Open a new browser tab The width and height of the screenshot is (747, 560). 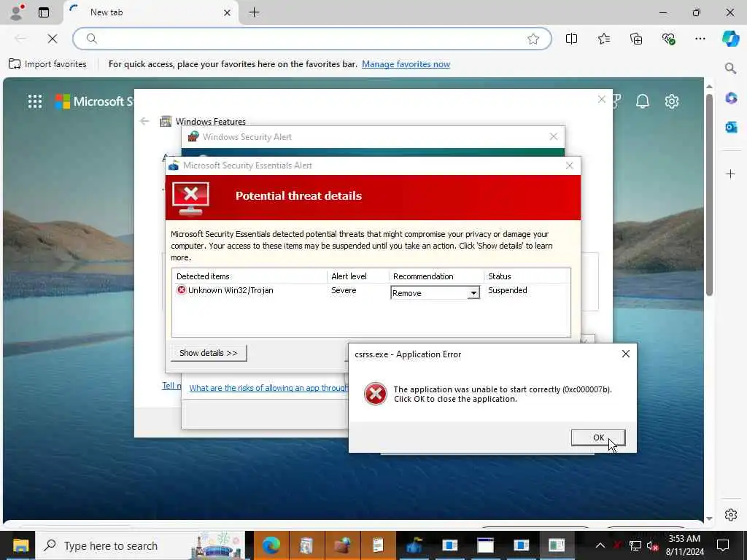tap(255, 12)
